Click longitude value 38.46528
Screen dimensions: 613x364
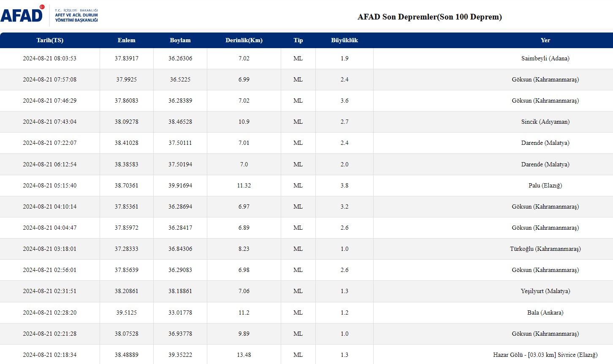(x=180, y=122)
